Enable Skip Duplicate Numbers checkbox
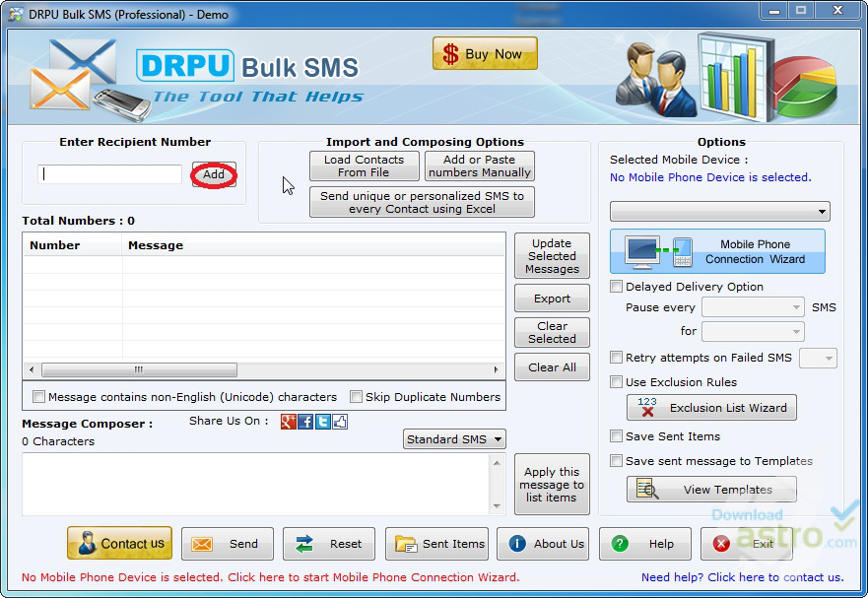Image resolution: width=868 pixels, height=598 pixels. tap(356, 396)
